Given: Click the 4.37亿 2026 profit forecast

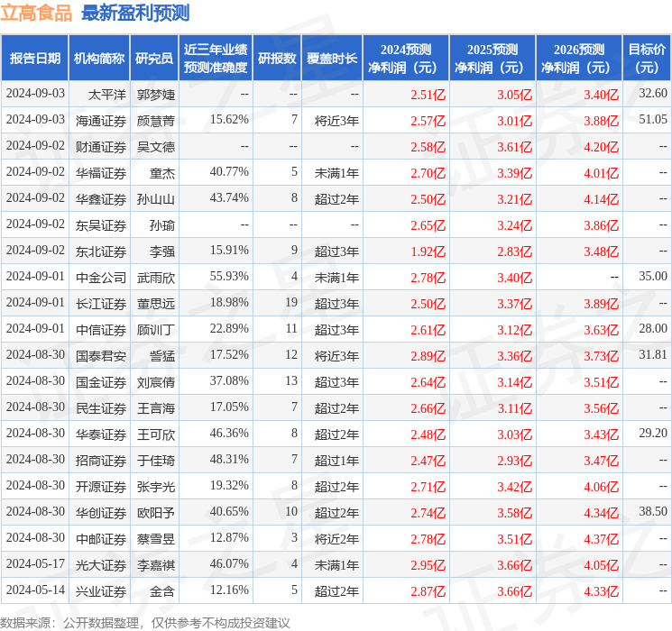Looking at the screenshot, I should point(601,539).
